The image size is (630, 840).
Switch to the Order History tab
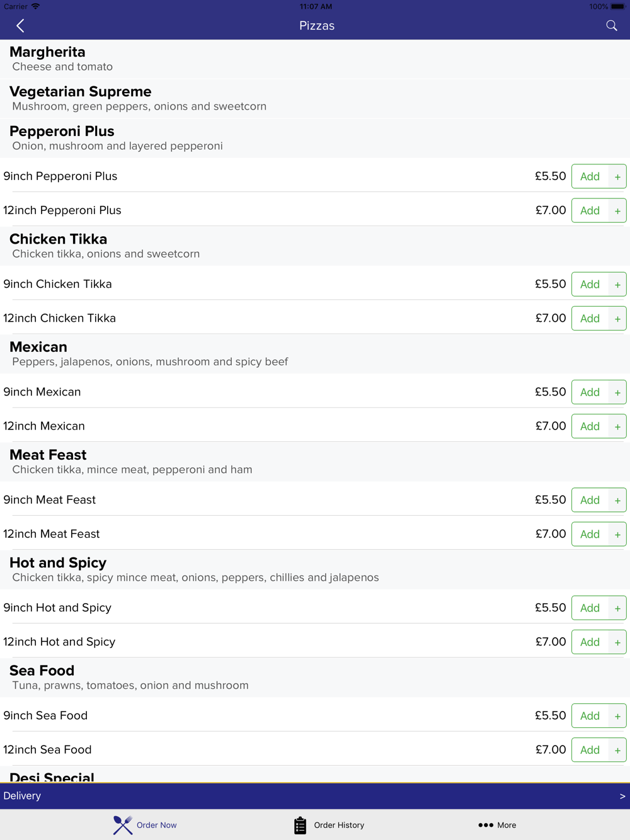pos(329,825)
